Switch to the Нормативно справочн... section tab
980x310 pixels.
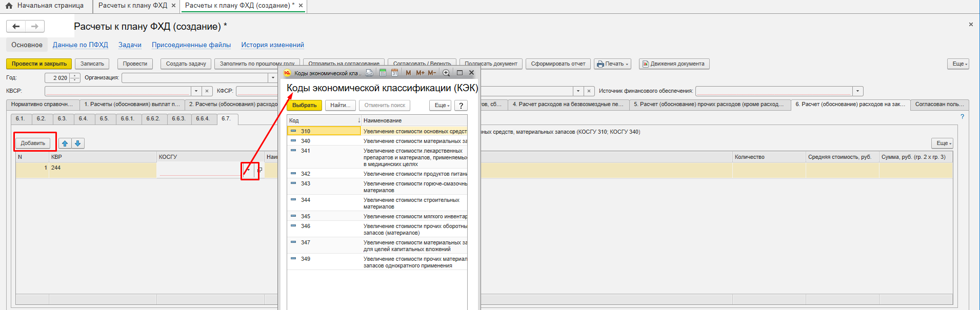(42, 105)
